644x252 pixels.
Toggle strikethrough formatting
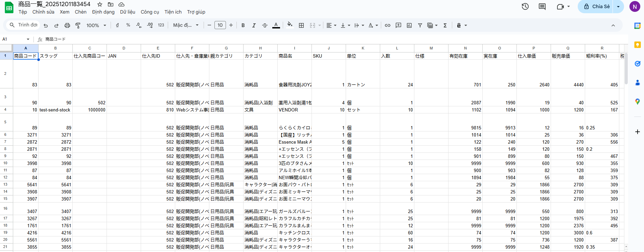click(x=264, y=25)
